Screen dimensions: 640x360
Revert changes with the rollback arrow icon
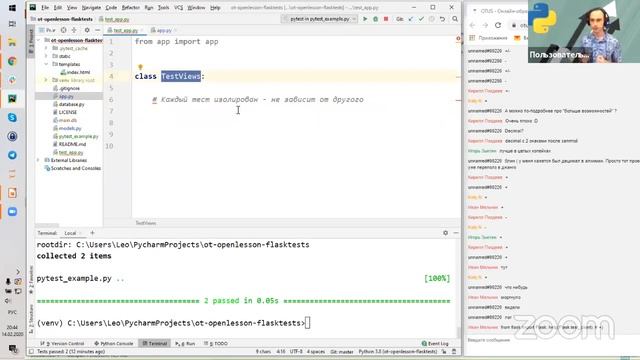coord(442,19)
